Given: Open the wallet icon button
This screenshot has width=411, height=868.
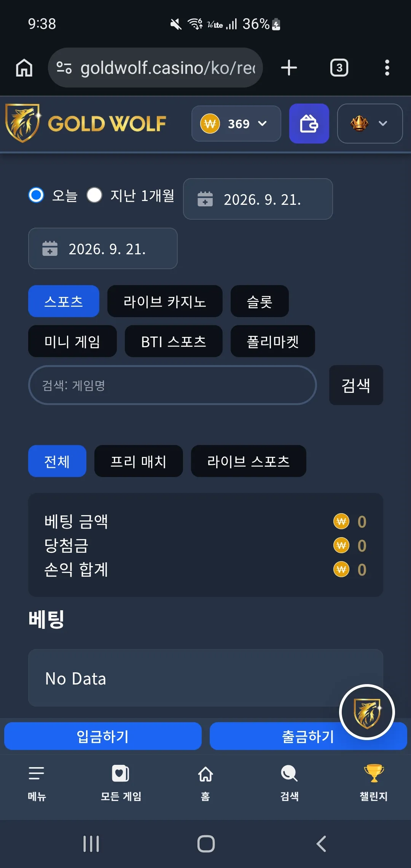Looking at the screenshot, I should (x=309, y=124).
